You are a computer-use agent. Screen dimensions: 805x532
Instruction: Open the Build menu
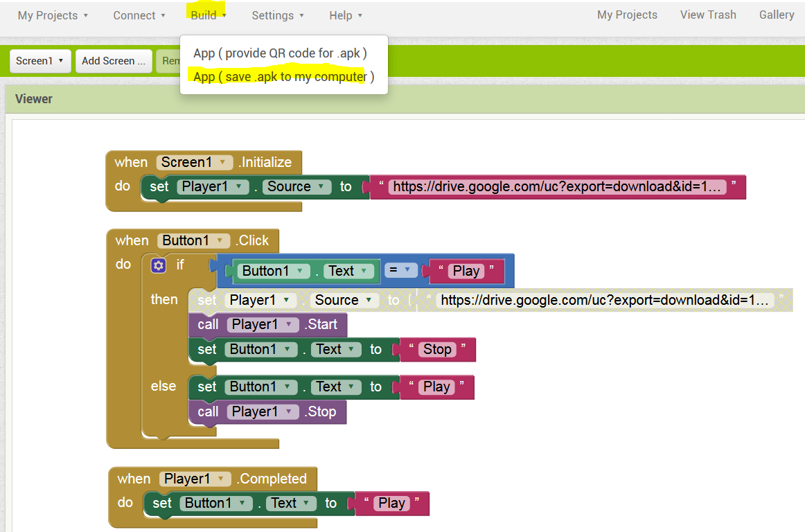(209, 15)
